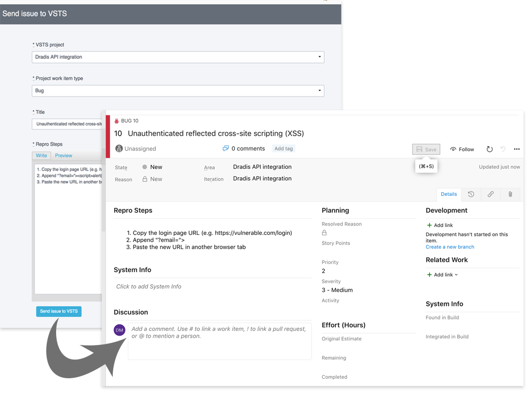Click the lock icon beside Reason
Viewport: 532px width, 399px height.
click(145, 179)
